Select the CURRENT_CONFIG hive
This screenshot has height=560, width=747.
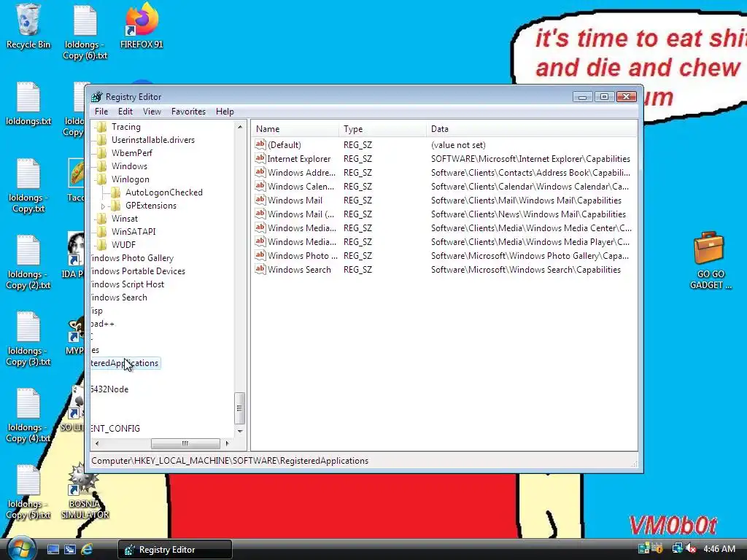point(115,429)
